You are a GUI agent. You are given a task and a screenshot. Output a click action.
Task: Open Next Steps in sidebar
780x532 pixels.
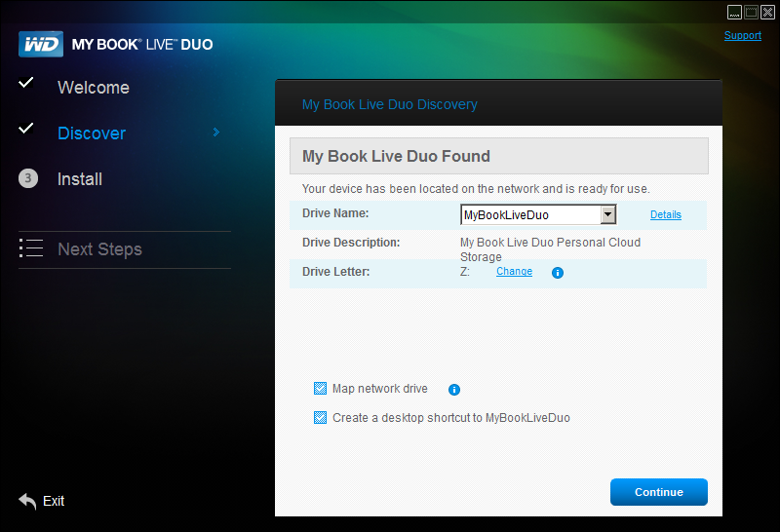99,249
